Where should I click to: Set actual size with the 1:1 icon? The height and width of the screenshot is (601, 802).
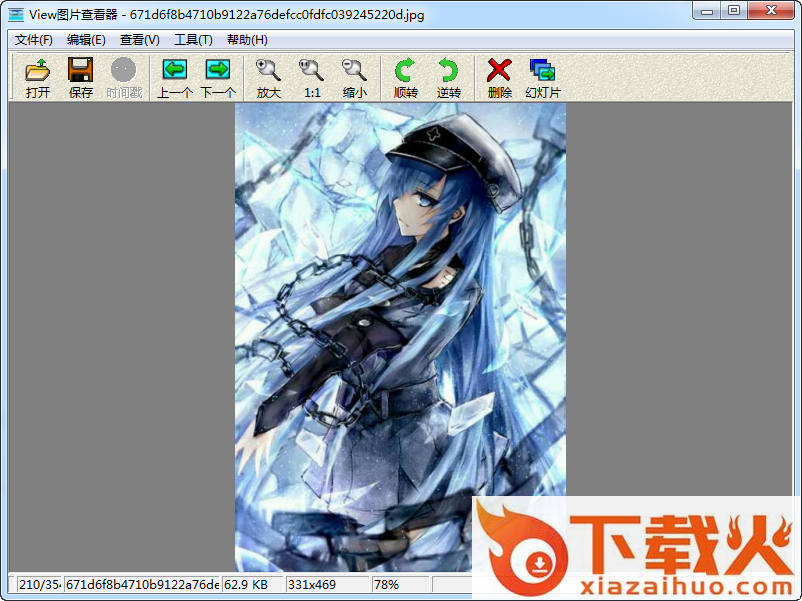(311, 70)
